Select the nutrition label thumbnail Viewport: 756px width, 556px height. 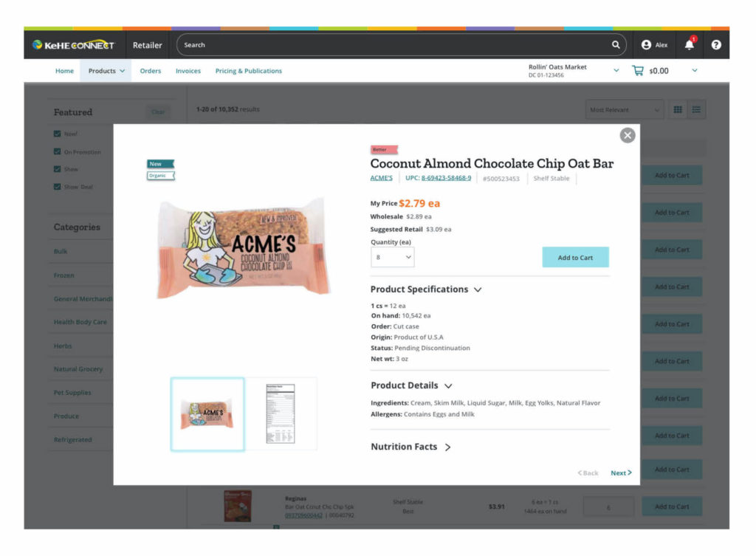pyautogui.click(x=281, y=414)
